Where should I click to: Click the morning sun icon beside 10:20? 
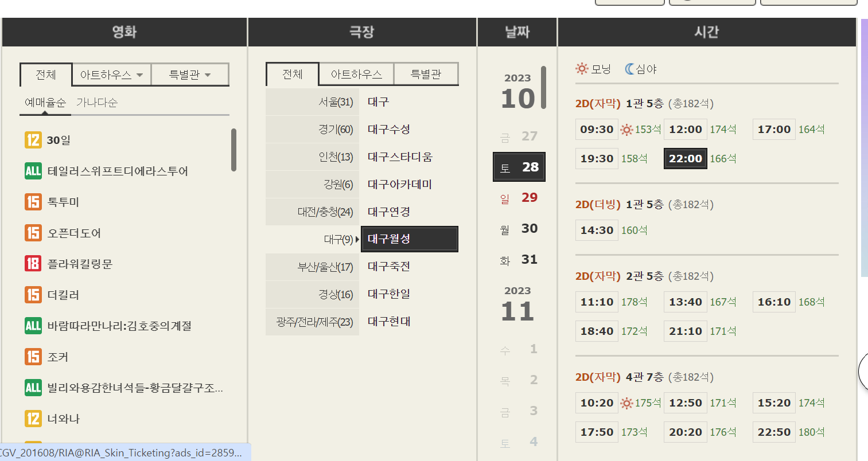pyautogui.click(x=626, y=403)
